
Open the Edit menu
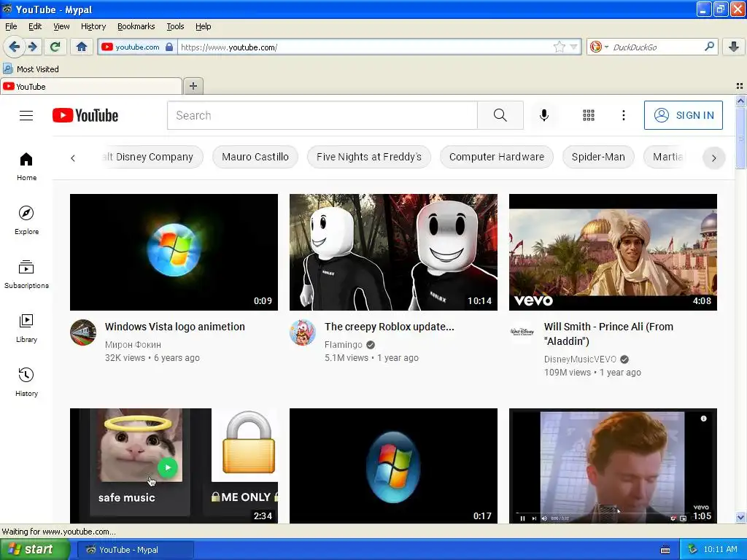(35, 26)
